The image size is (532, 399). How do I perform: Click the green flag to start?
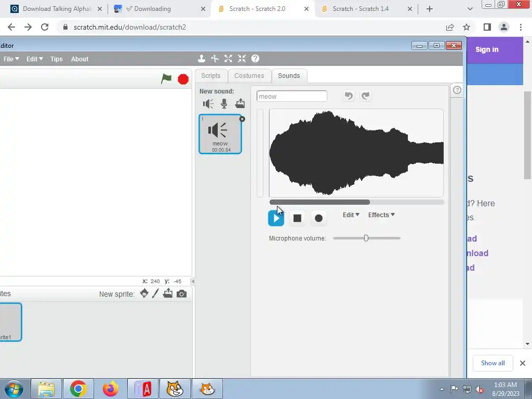click(166, 79)
